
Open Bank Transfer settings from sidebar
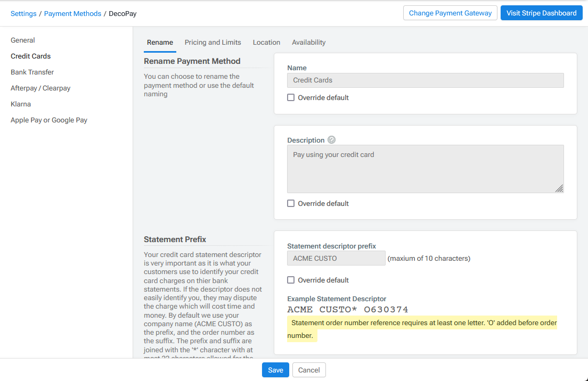pos(32,72)
